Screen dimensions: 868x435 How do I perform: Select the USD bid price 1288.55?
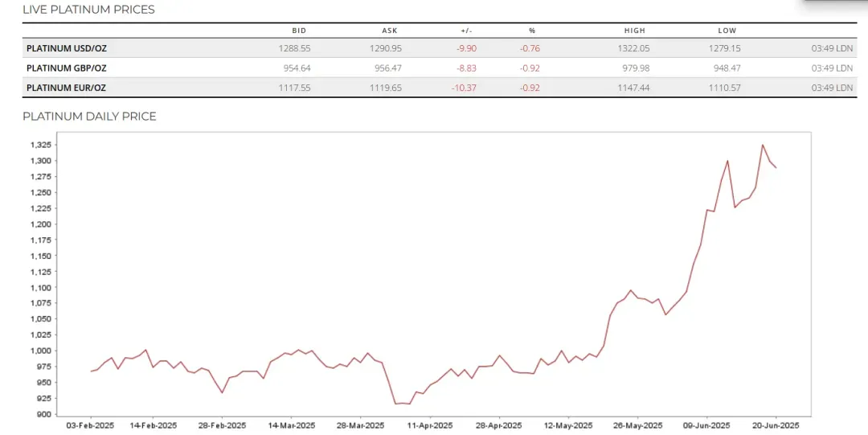point(294,48)
